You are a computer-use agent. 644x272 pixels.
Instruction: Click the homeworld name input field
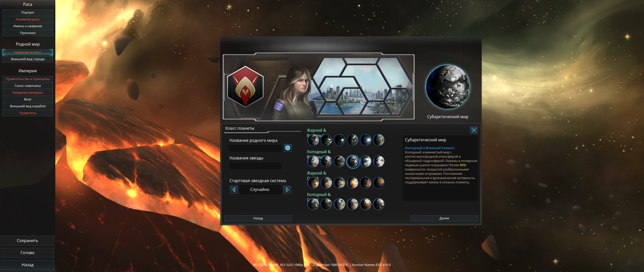(255, 148)
